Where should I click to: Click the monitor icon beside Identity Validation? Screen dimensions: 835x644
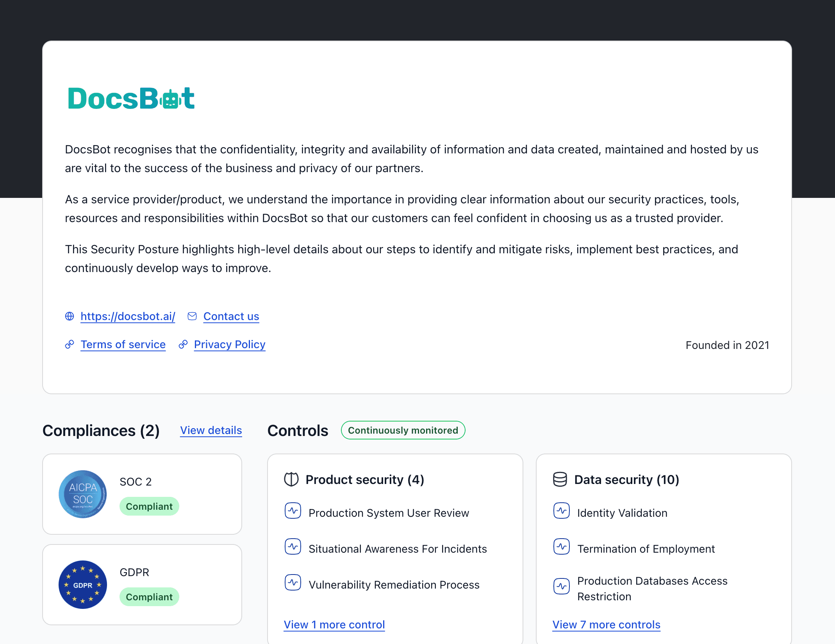pyautogui.click(x=562, y=511)
